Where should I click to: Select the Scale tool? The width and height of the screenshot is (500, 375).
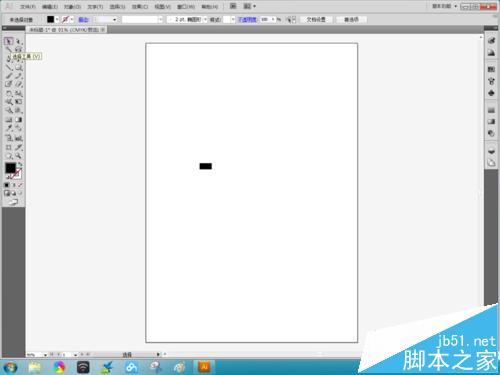[x=19, y=93]
